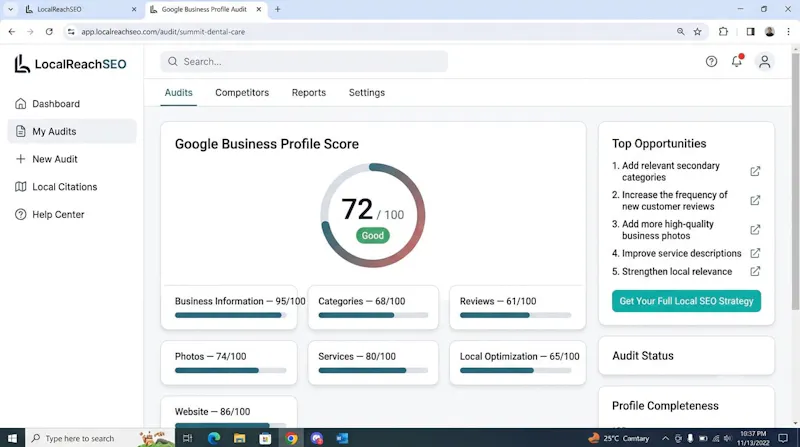Switch to the Audits tab
The height and width of the screenshot is (447, 800).
pyautogui.click(x=179, y=93)
